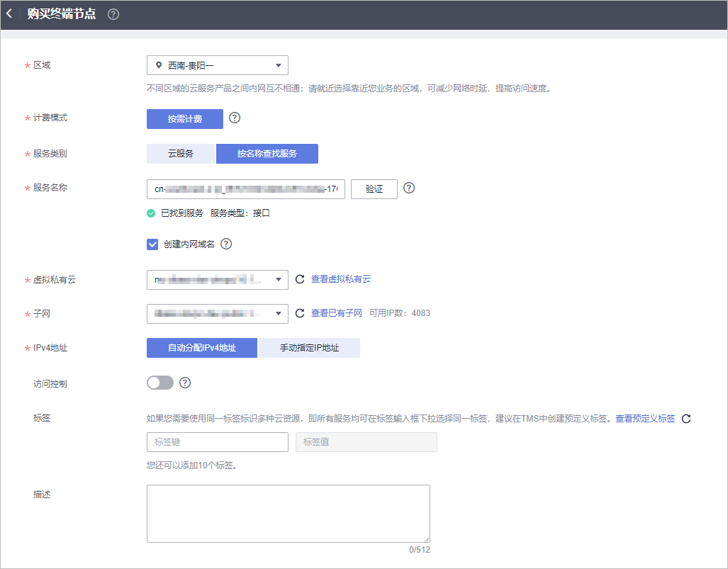This screenshot has height=569, width=728.
Task: Open the 区域 dropdown showing 西南-贵阳一
Action: point(218,65)
